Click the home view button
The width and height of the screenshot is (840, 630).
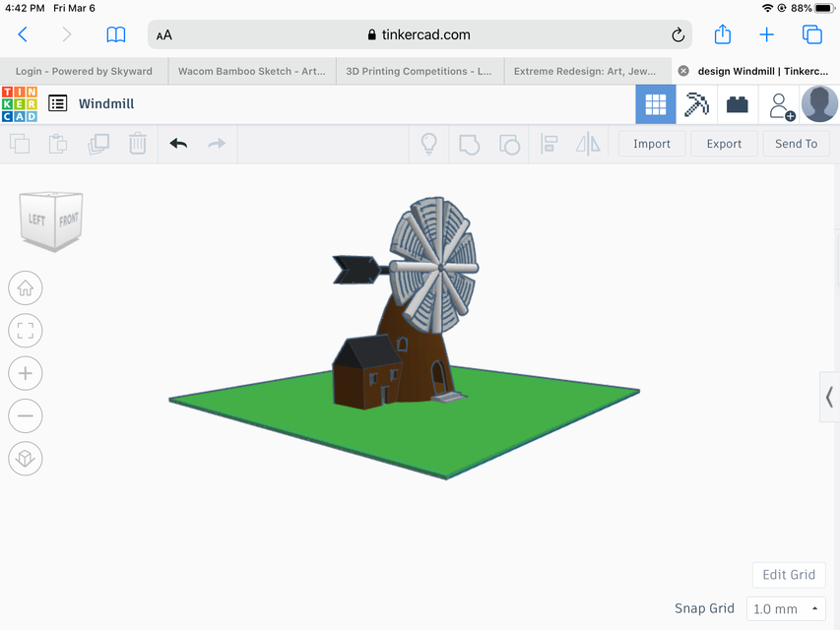pos(25,287)
